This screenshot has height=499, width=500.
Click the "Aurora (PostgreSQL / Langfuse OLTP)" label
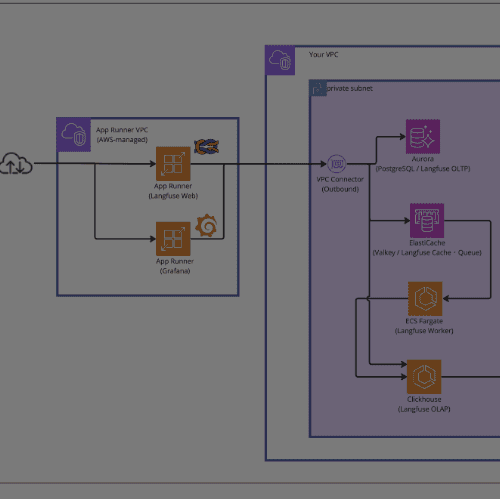[x=423, y=164]
